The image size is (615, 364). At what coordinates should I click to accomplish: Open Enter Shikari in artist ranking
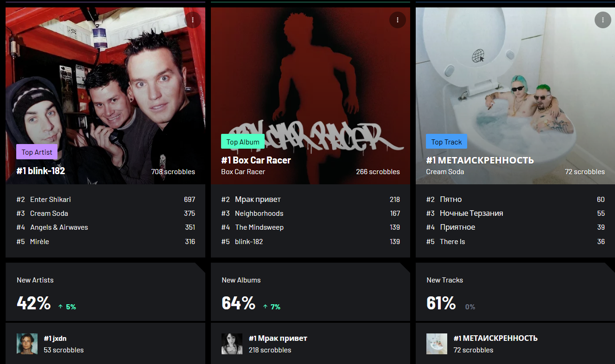[x=51, y=200]
